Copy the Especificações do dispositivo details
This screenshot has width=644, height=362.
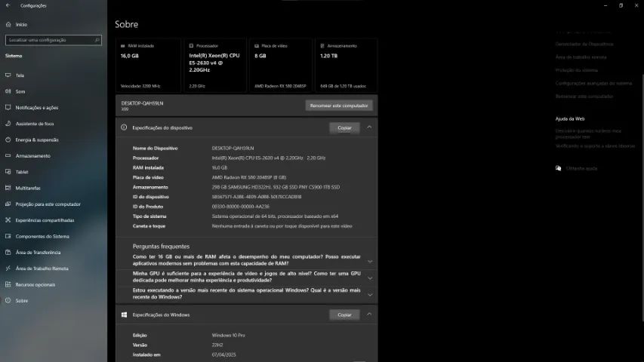(344, 127)
